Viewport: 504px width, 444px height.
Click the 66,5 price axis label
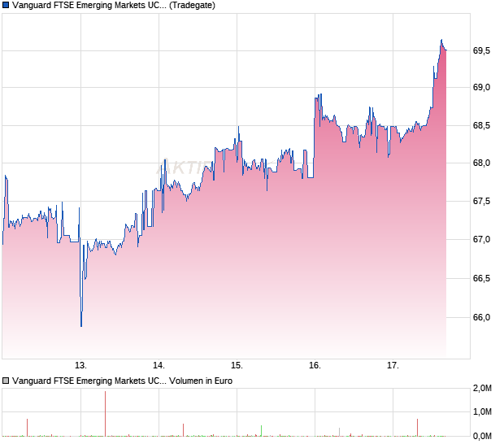point(481,278)
